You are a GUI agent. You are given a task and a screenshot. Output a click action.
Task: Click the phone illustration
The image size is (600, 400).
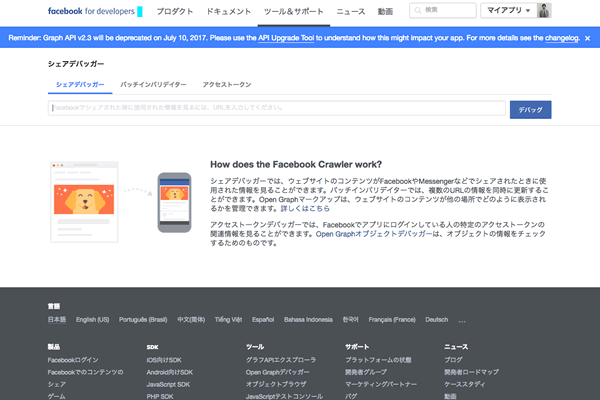pos(174,202)
